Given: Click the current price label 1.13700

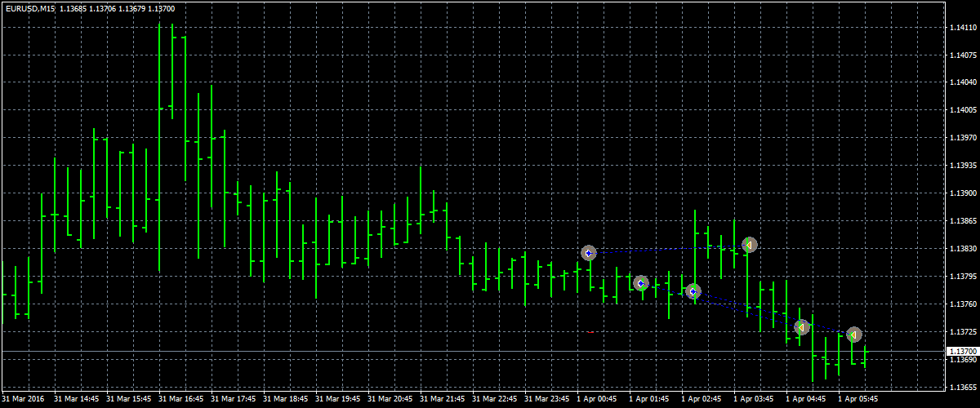Looking at the screenshot, I should coord(961,351).
